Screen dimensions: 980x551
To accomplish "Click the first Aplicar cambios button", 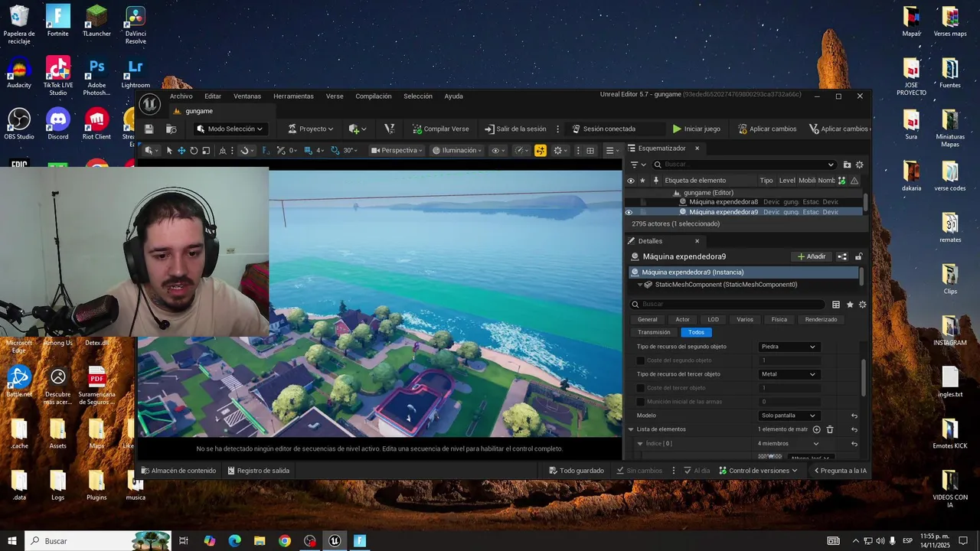I will click(x=767, y=129).
